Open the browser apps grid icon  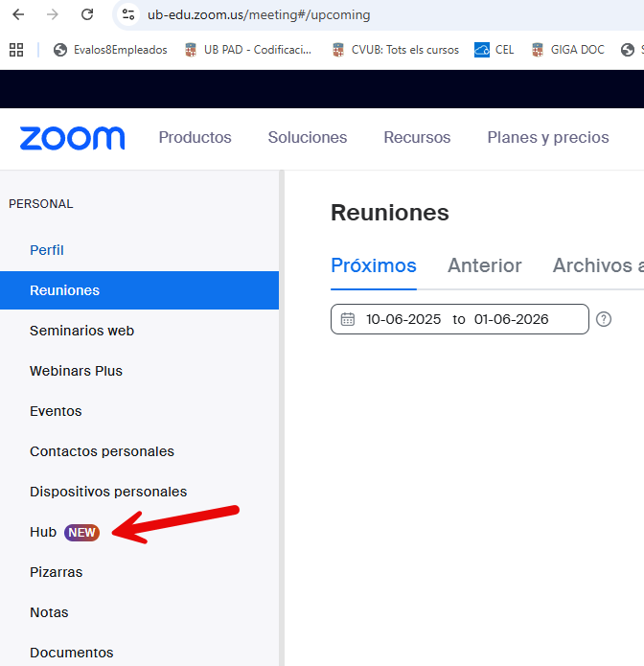coord(16,50)
